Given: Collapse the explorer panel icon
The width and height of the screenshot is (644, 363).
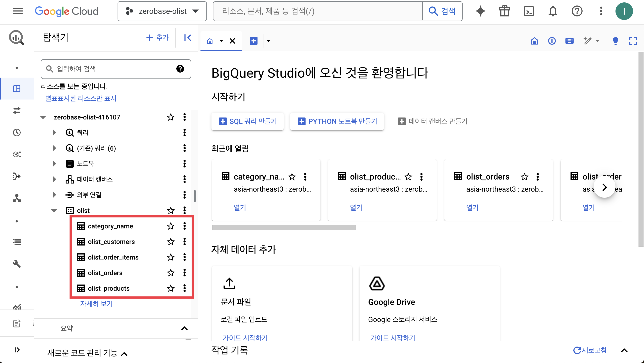Looking at the screenshot, I should pos(188,38).
